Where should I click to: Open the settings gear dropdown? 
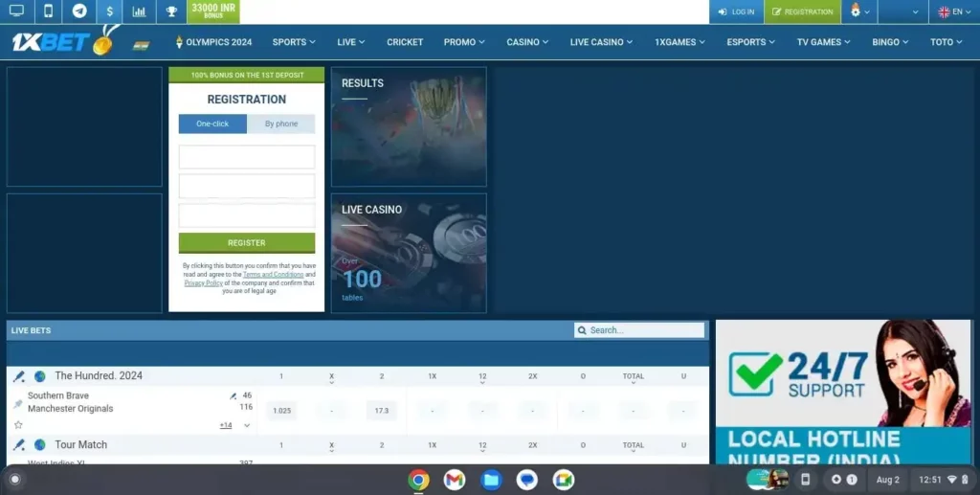coord(859,11)
